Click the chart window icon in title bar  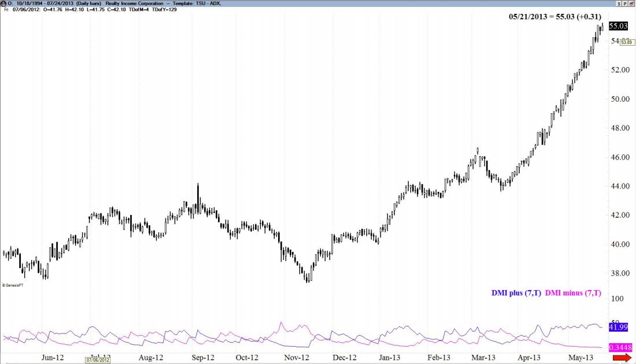point(3,3)
